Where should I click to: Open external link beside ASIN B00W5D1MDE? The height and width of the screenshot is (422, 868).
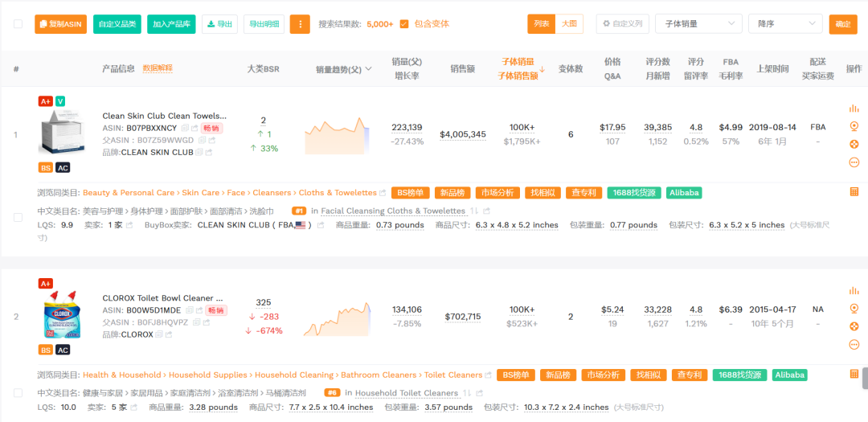[199, 310]
